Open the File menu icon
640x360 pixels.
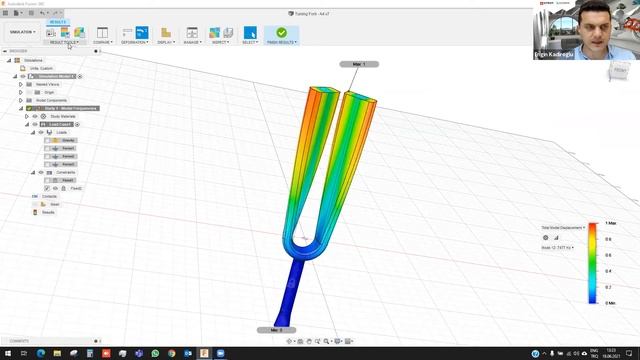(x=17, y=13)
